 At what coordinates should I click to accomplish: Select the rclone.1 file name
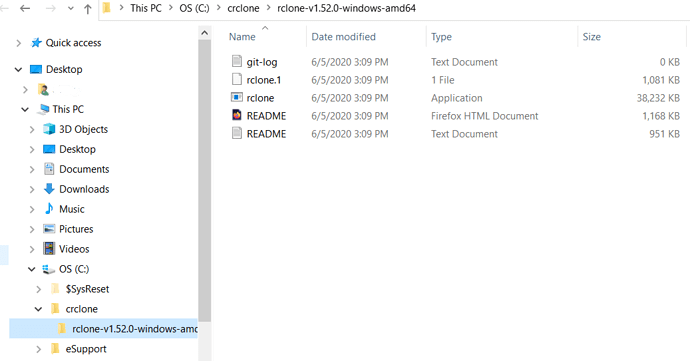pyautogui.click(x=264, y=80)
